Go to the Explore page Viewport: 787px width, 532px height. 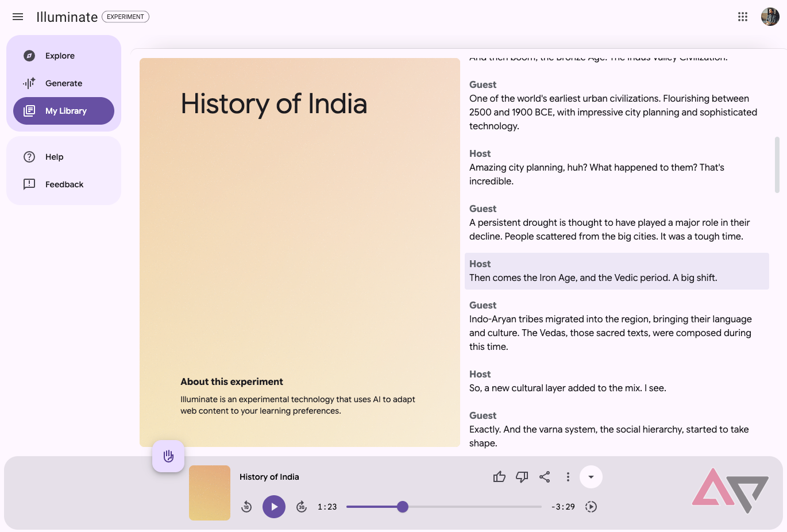(x=64, y=56)
